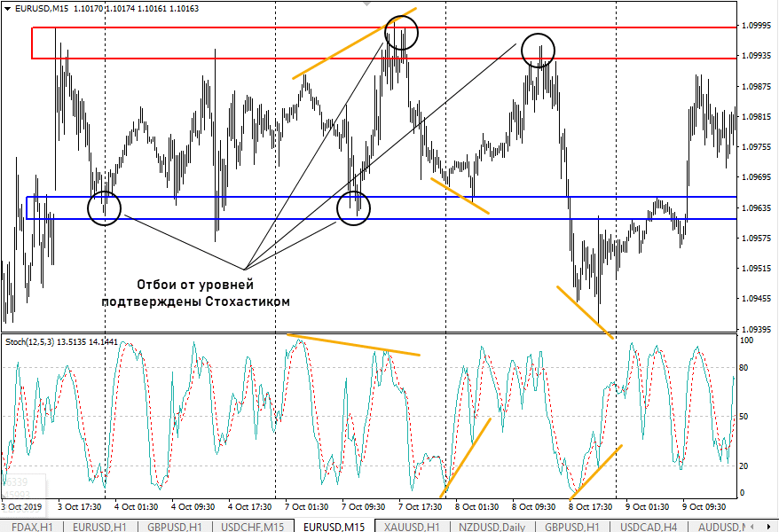Click the leftmost circle on blue support zone
The width and height of the screenshot is (779, 532).
pyautogui.click(x=104, y=208)
